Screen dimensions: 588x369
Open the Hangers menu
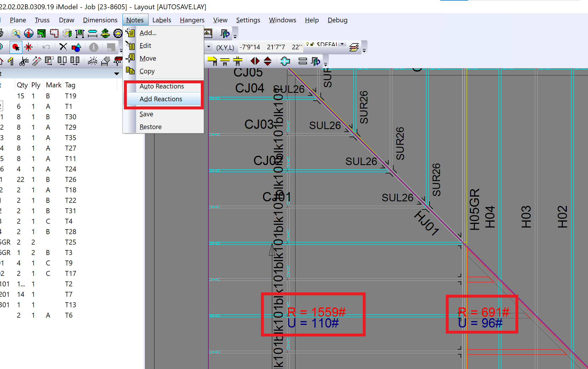click(x=192, y=20)
